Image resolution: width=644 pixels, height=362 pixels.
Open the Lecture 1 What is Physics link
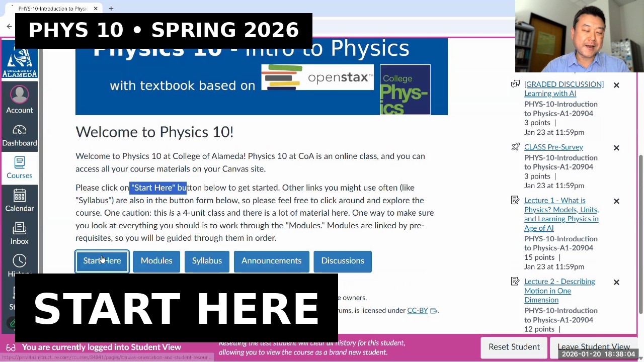[x=561, y=214]
